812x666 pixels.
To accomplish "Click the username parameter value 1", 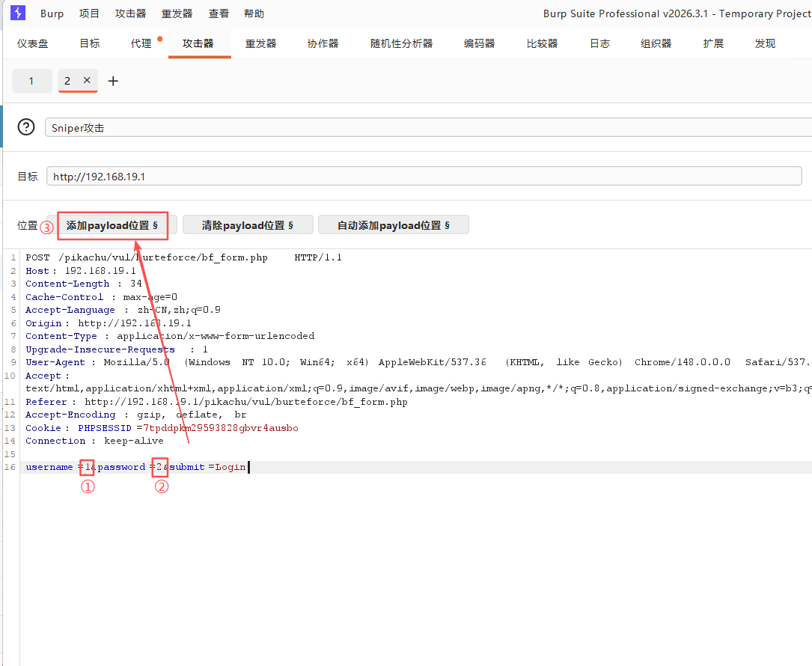I will [x=88, y=467].
